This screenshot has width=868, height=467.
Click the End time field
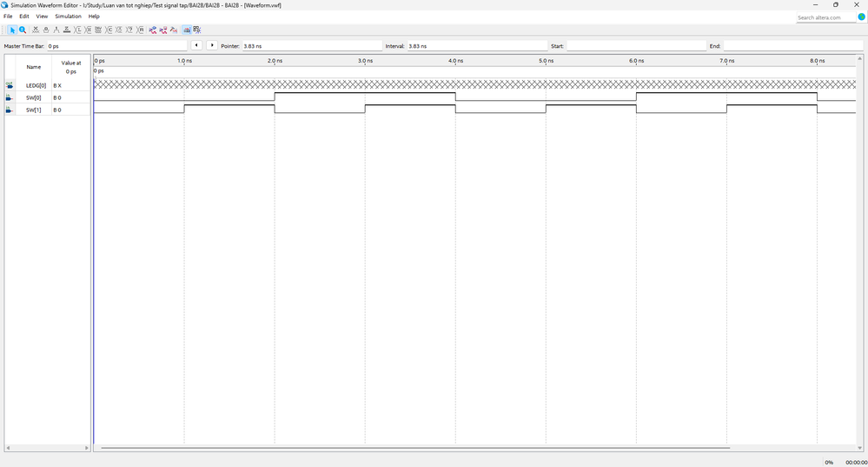point(792,46)
